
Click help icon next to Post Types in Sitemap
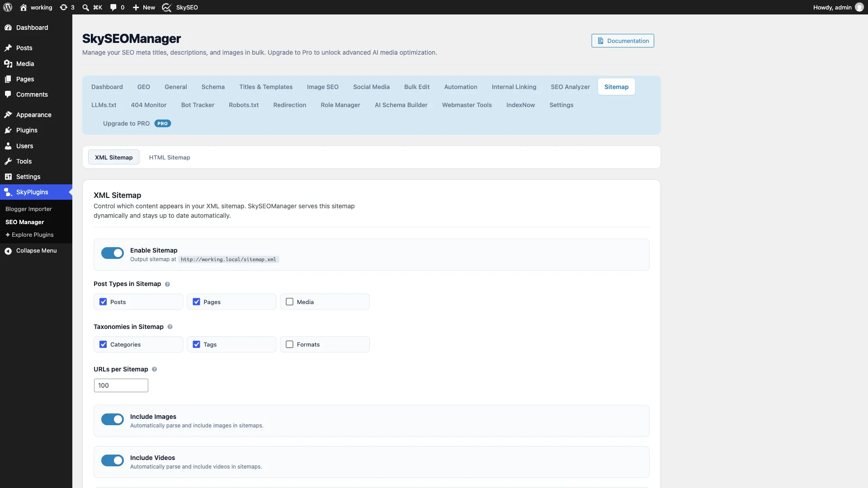click(167, 284)
